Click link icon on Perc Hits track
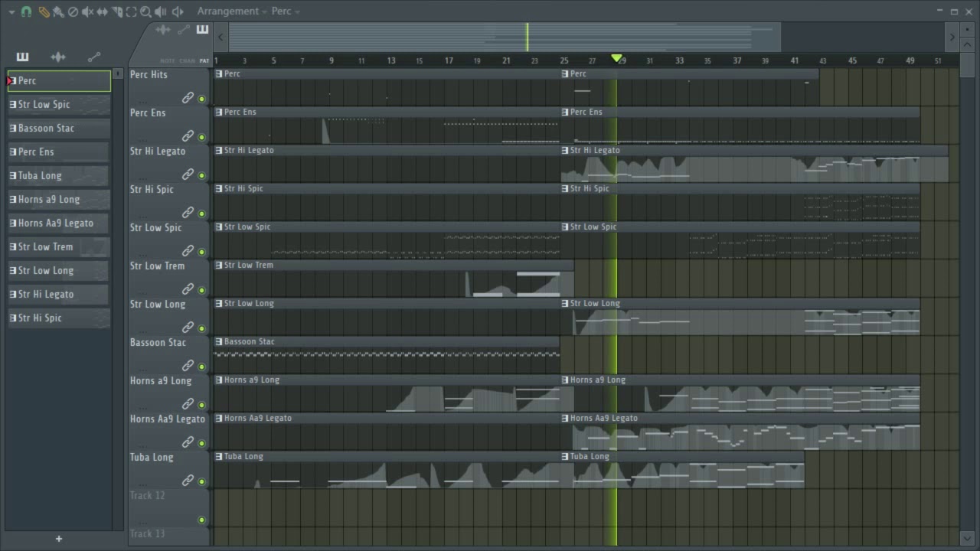The image size is (980, 551). (188, 98)
